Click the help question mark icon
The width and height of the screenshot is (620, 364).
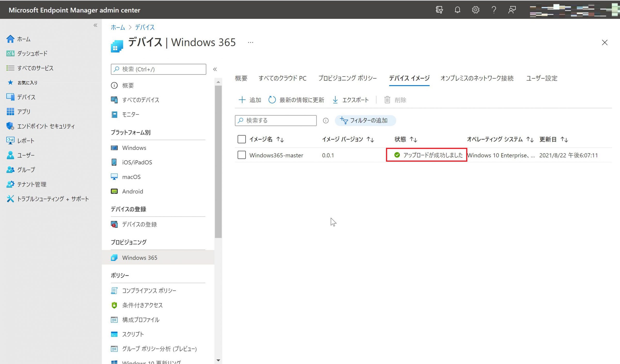[x=494, y=10]
